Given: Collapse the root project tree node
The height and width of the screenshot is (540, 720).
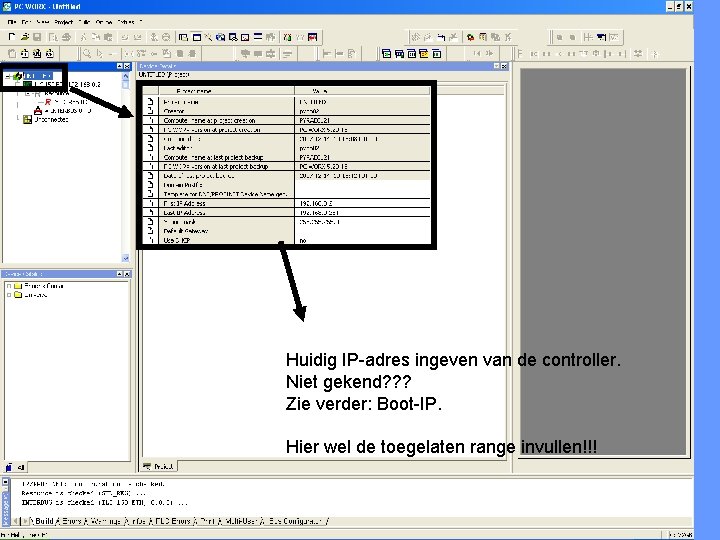Looking at the screenshot, I should (x=7, y=76).
